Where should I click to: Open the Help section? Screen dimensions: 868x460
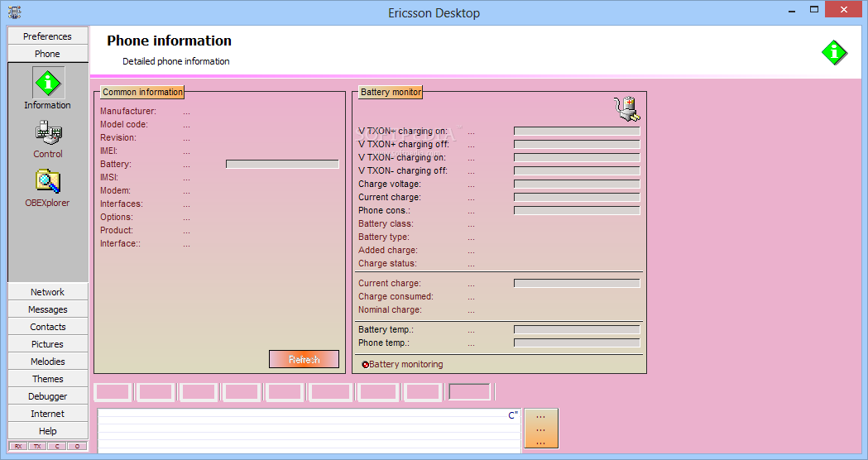(48, 431)
